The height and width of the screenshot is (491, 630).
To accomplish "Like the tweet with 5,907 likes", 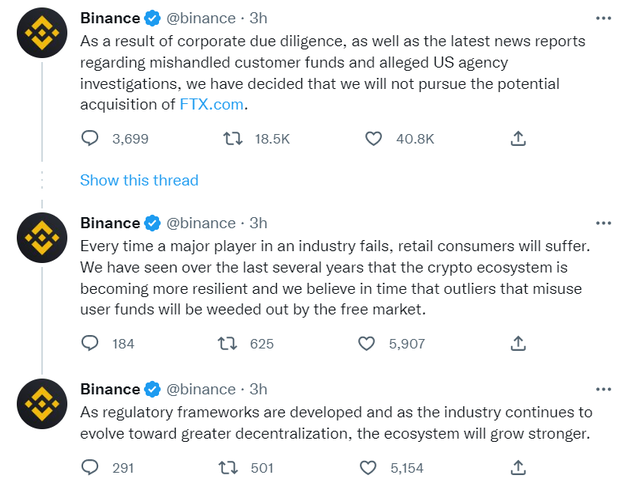I will coord(366,344).
